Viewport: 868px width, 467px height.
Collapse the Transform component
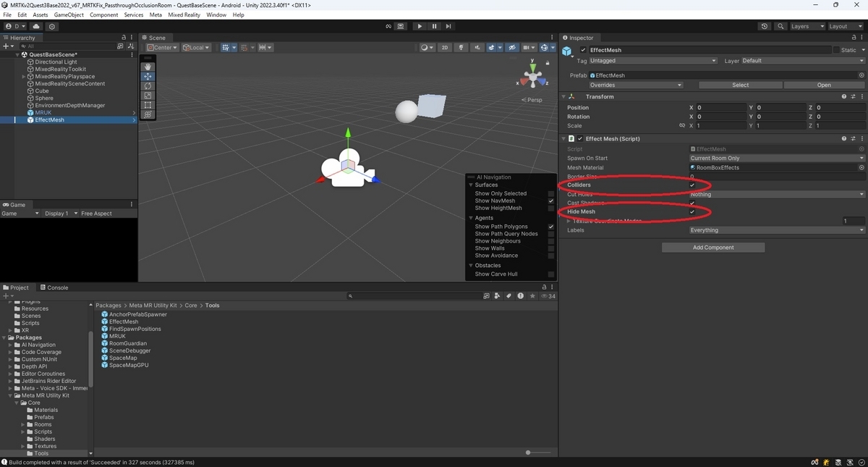(x=563, y=96)
